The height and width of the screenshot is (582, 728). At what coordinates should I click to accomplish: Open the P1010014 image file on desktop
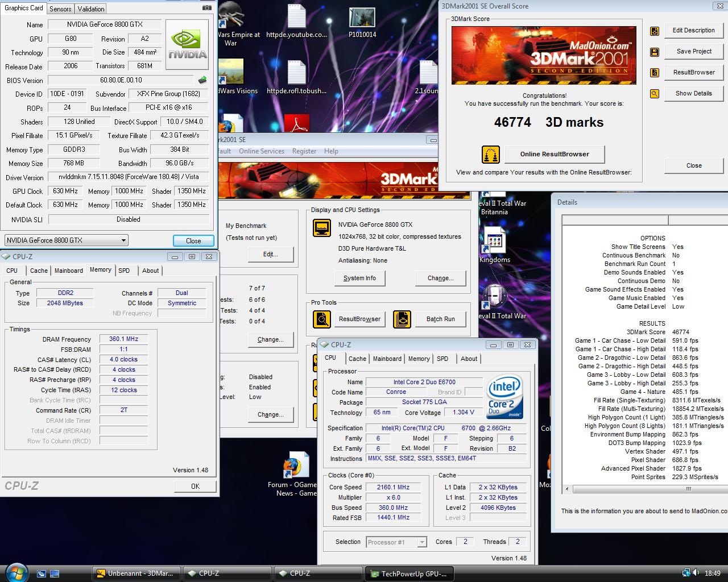tap(362, 23)
